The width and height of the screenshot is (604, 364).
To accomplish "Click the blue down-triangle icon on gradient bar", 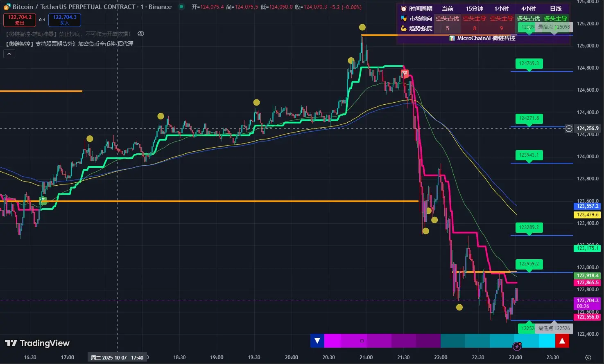I will (317, 341).
